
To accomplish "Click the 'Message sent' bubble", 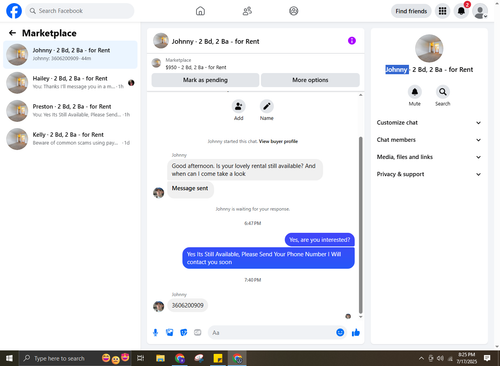I will pos(190,189).
